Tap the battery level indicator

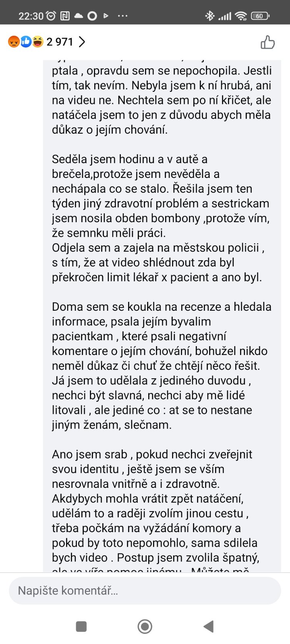[x=260, y=16]
